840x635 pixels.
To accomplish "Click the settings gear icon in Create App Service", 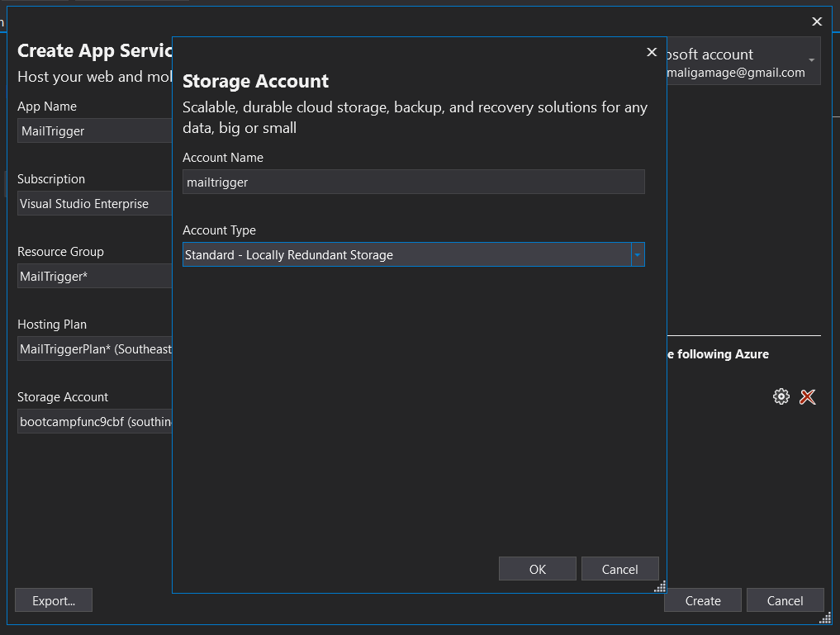I will coord(781,396).
